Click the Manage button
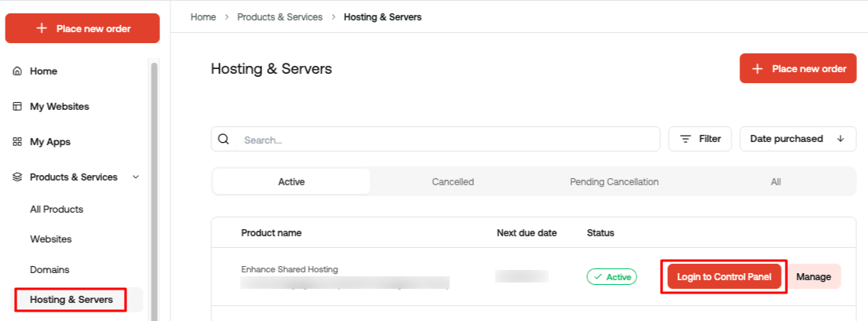Viewport: 868px width, 321px height. click(814, 277)
